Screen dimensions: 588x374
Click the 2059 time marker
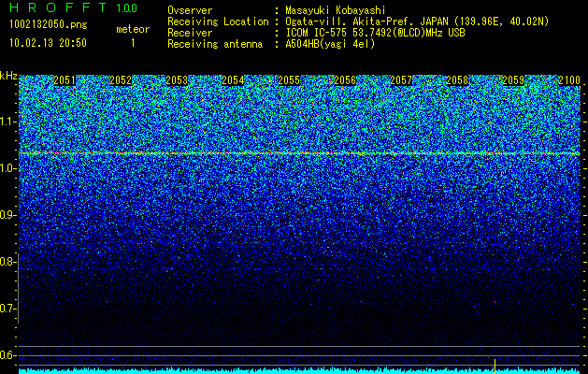coord(513,80)
